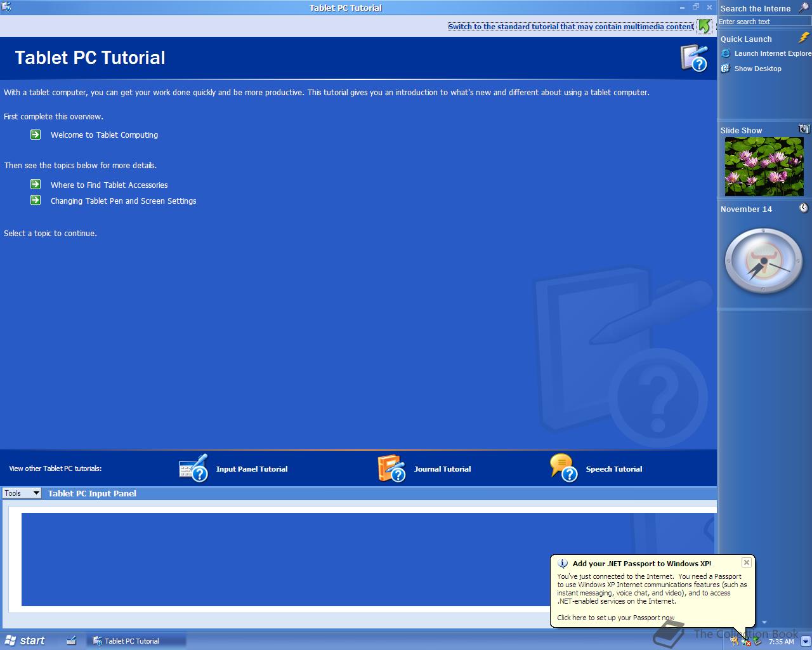Viewport: 812px width, 650px height.
Task: Minimize the Tablet PC Tutorial window
Action: [x=683, y=8]
